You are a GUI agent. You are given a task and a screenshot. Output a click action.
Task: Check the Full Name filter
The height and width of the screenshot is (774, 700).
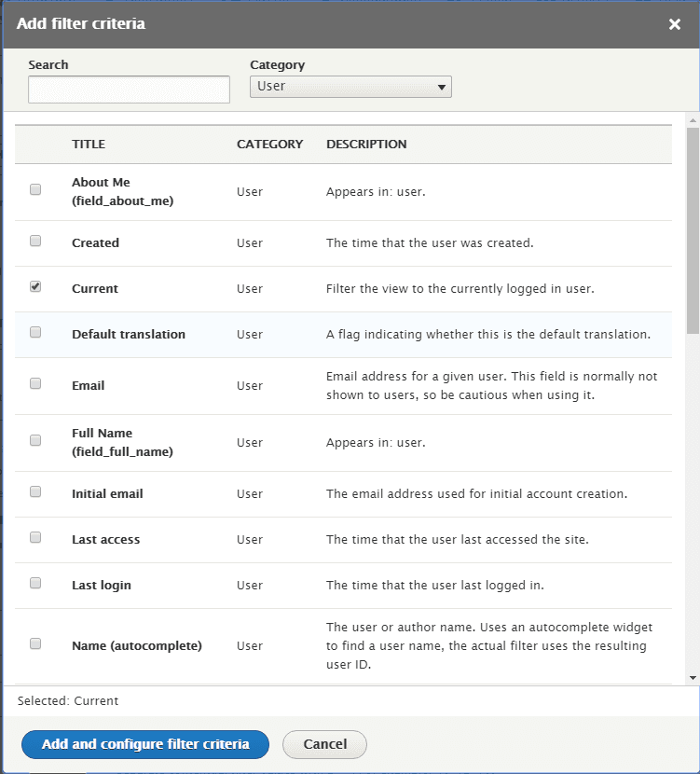[x=34, y=439]
